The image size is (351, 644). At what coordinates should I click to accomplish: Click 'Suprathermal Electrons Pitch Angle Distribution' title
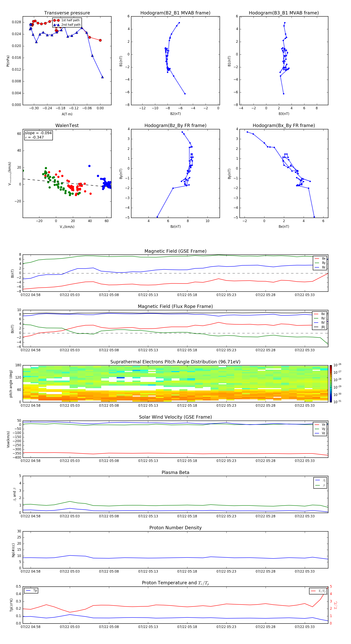[x=175, y=362]
